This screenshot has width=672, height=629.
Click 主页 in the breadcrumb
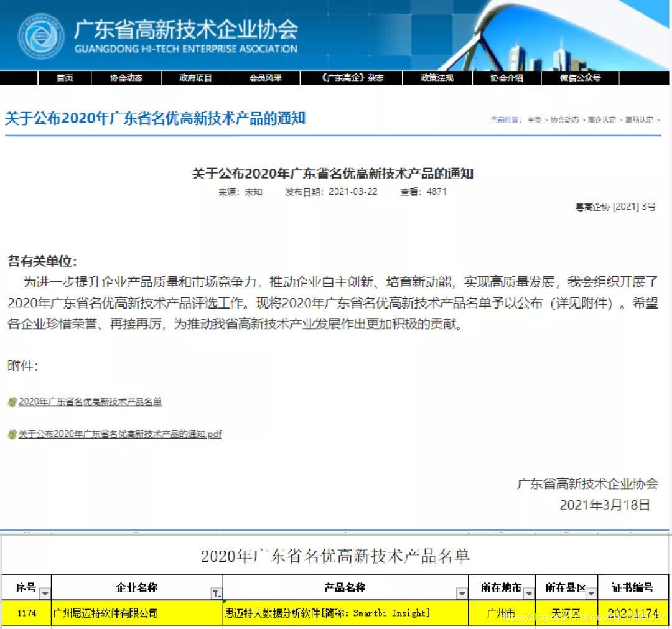(x=534, y=120)
